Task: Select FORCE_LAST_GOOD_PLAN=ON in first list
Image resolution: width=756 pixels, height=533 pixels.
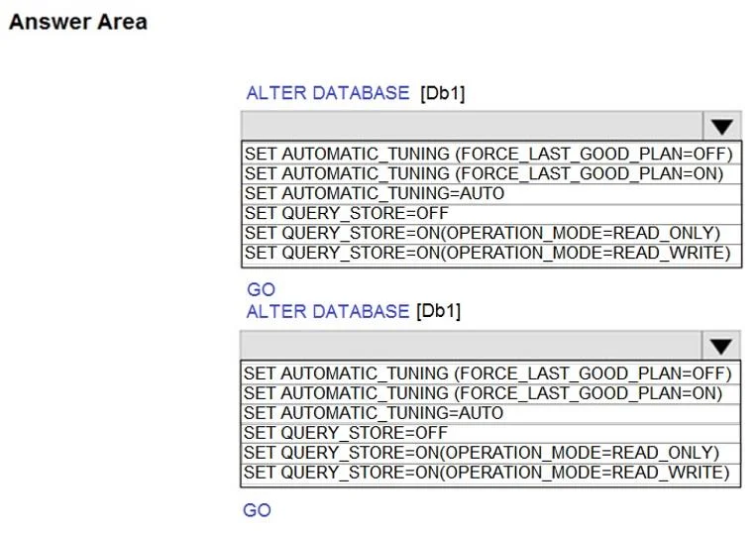Action: tap(491, 174)
